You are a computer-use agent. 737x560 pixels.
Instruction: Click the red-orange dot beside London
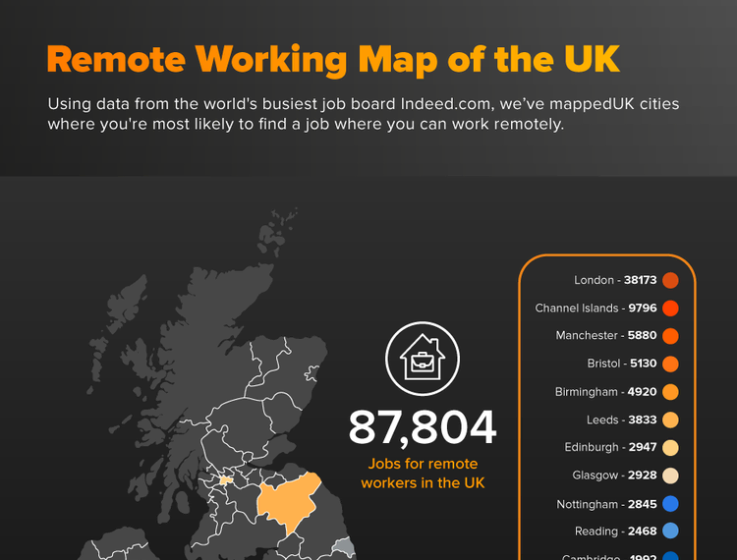point(671,280)
